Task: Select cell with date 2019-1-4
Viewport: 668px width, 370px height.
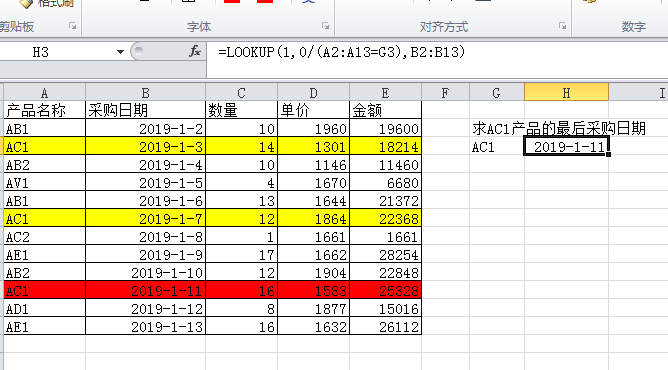Action: [145, 164]
